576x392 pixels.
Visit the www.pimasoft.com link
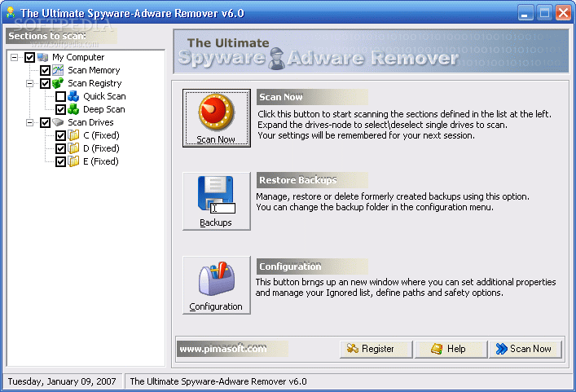click(223, 349)
